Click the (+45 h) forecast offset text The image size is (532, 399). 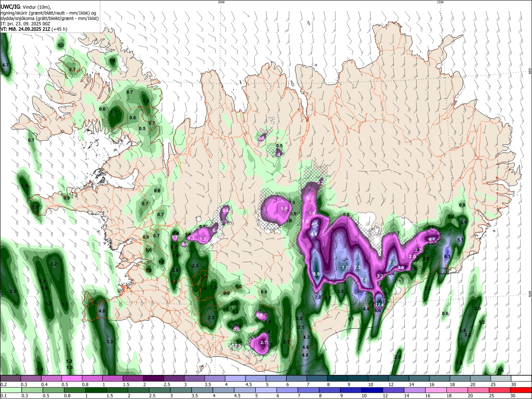(x=60, y=29)
